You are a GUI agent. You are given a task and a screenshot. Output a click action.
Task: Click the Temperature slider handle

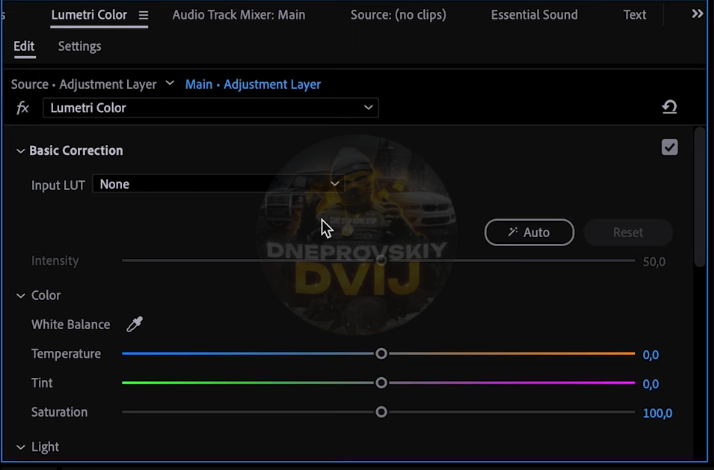click(381, 353)
